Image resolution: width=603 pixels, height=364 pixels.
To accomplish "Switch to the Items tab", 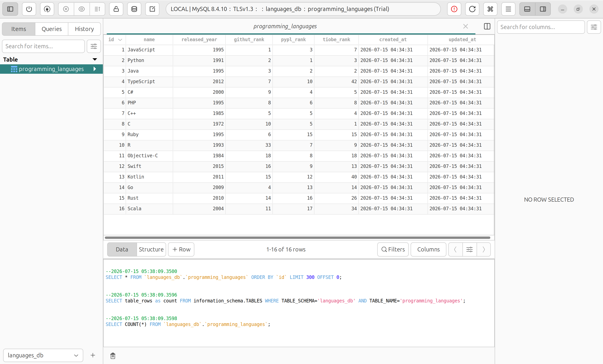I will (x=19, y=29).
